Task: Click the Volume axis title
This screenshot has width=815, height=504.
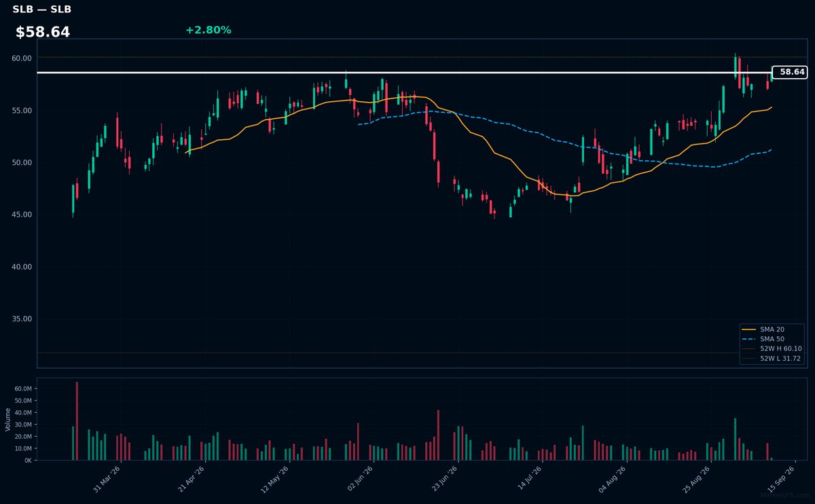Action: [8, 419]
